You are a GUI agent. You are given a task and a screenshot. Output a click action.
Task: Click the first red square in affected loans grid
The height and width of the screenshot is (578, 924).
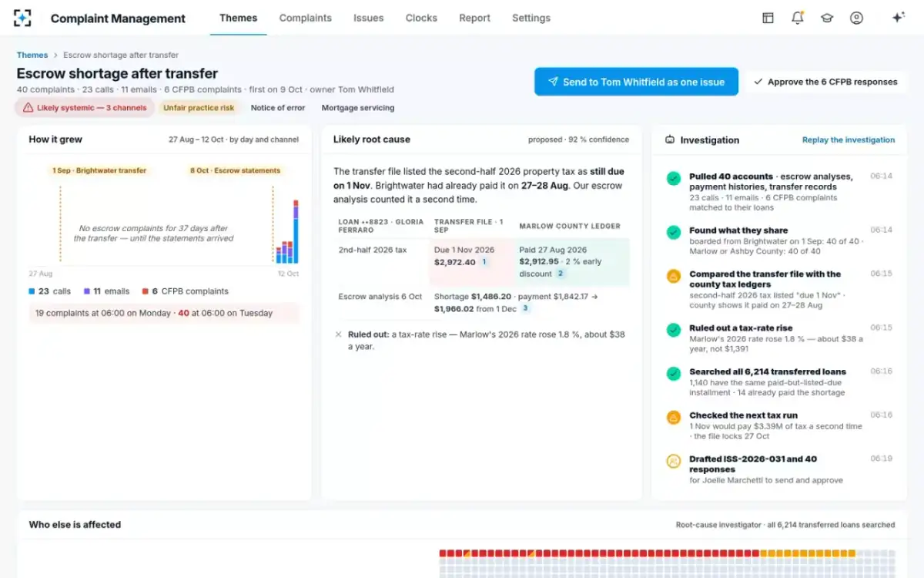(x=443, y=553)
